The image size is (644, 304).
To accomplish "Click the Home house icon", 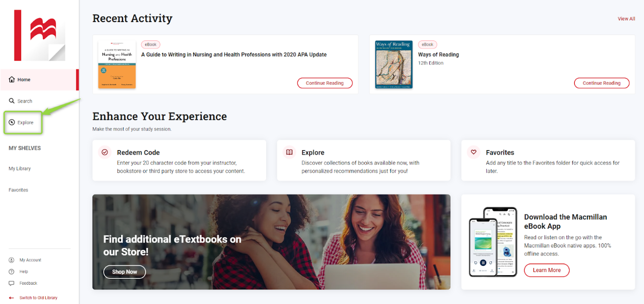I will pyautogui.click(x=12, y=80).
